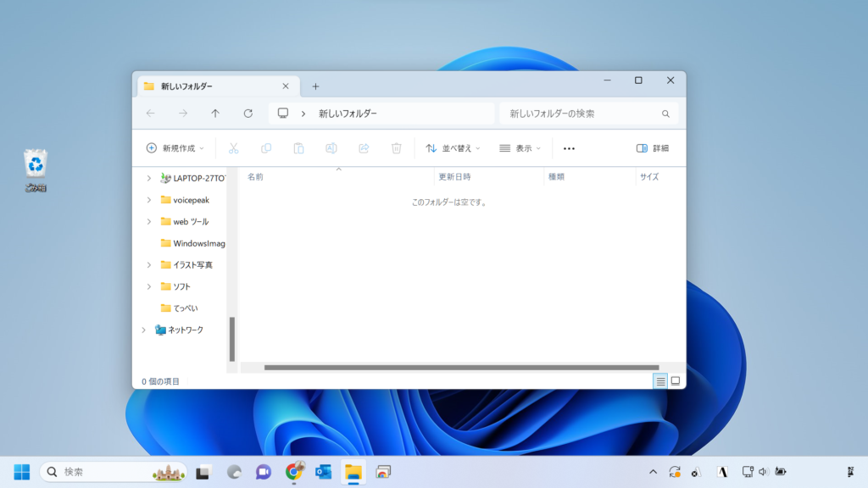This screenshot has width=868, height=488.
Task: Click the PC monitor icon in address bar
Action: pyautogui.click(x=283, y=114)
